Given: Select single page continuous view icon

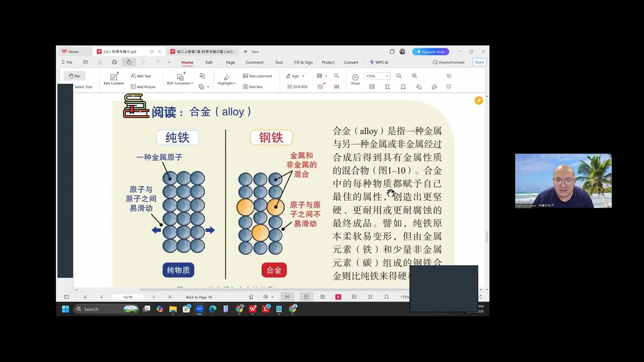Looking at the screenshot, I should pos(306,297).
